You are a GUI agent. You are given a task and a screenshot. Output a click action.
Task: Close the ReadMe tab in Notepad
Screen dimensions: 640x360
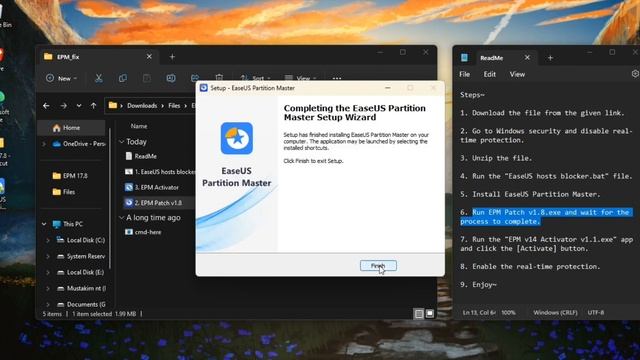click(x=527, y=58)
